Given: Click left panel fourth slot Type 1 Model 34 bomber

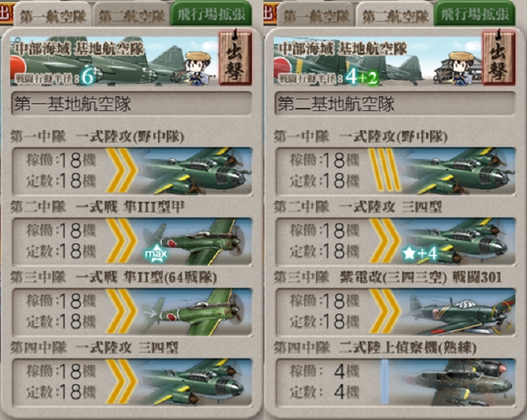Looking at the screenshot, I should (x=132, y=382).
